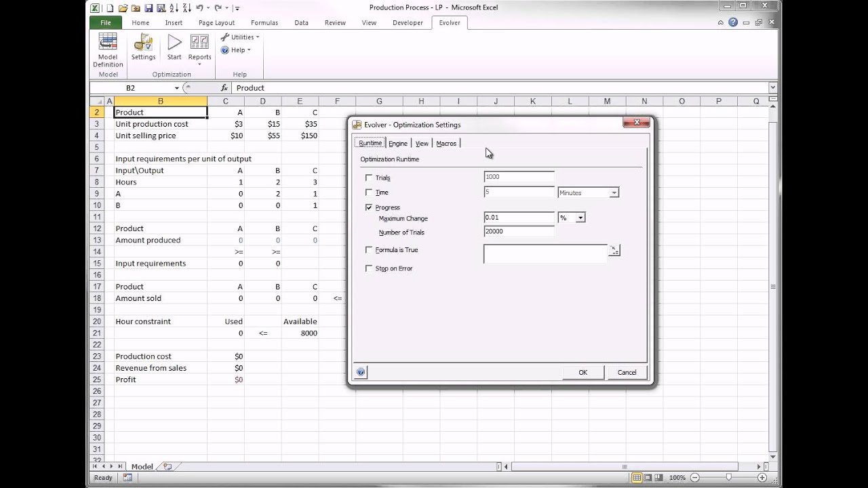
Task: Open the Utilities wrench menu
Action: coord(239,37)
